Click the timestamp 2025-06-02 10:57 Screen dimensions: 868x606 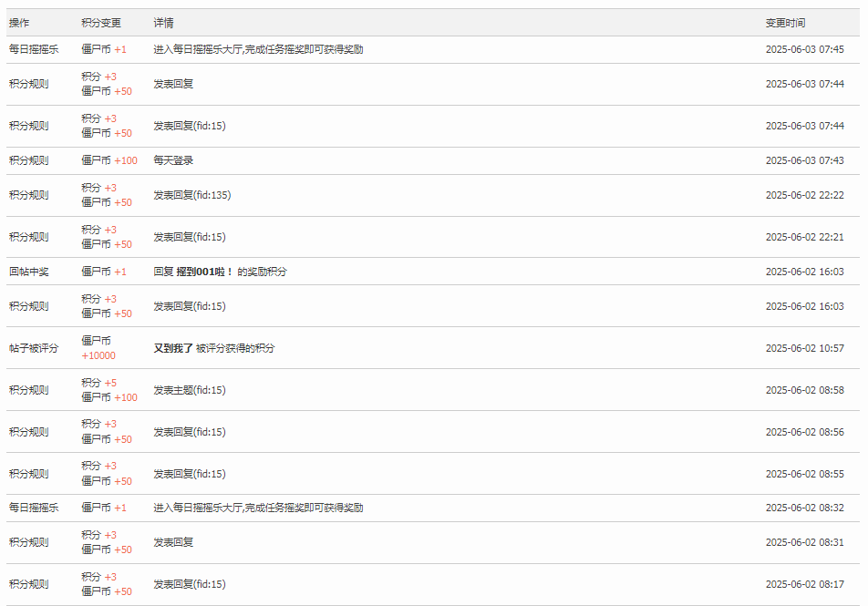(804, 348)
